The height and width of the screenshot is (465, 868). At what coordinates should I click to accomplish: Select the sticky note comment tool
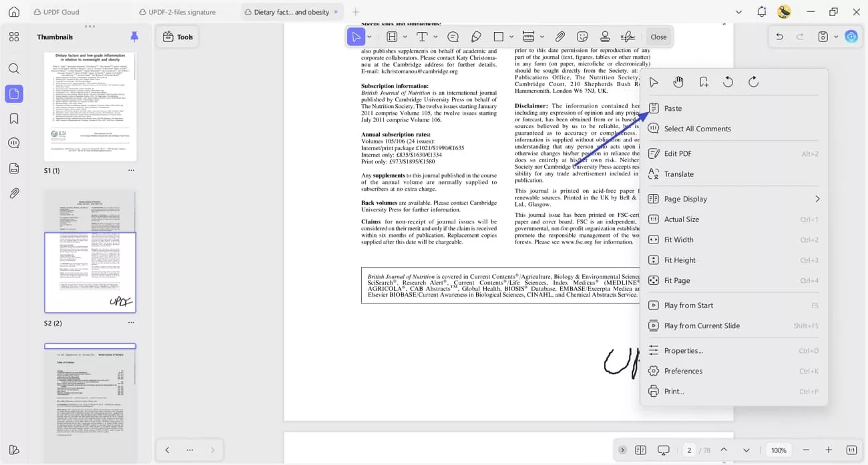click(453, 37)
